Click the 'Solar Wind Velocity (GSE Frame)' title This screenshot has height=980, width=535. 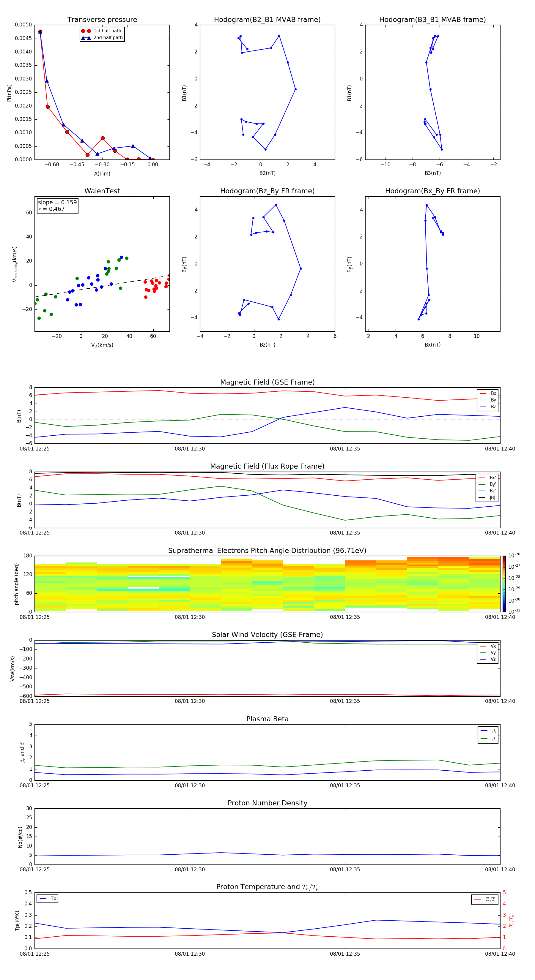267,635
